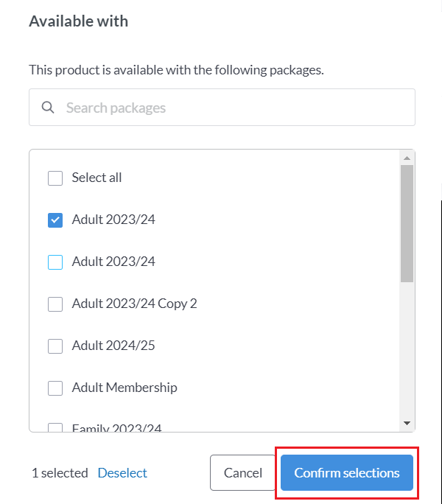Image resolution: width=442 pixels, height=504 pixels.
Task: Click the 'Select all' label text
Action: pos(97,178)
